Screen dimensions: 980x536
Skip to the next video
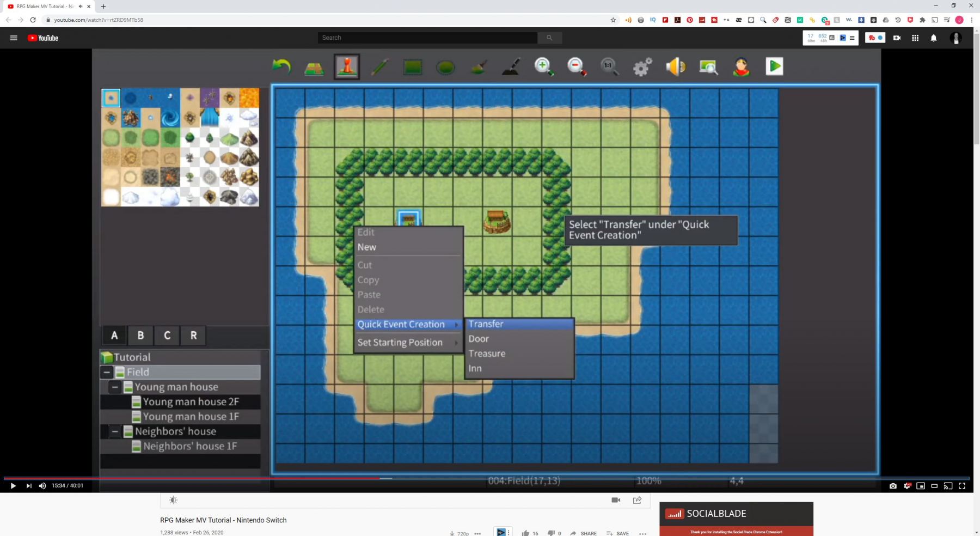[x=29, y=486]
